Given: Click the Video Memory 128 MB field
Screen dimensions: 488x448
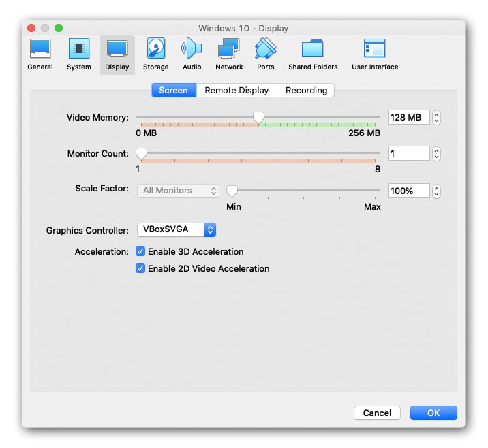Looking at the screenshot, I should click(x=409, y=117).
